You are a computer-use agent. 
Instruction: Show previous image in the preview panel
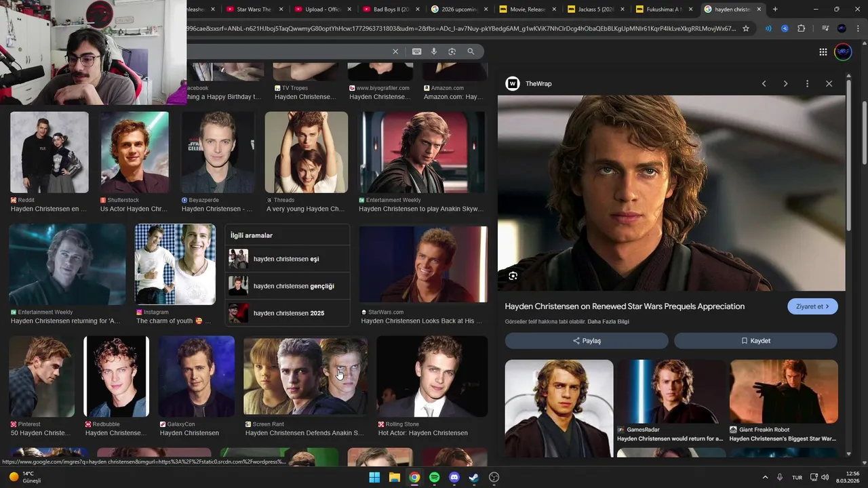(764, 83)
